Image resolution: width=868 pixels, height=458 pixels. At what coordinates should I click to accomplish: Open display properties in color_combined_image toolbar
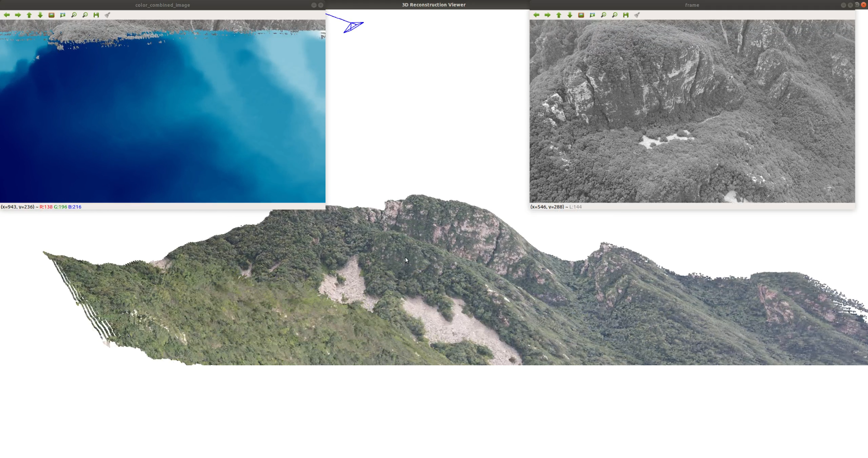tap(108, 15)
